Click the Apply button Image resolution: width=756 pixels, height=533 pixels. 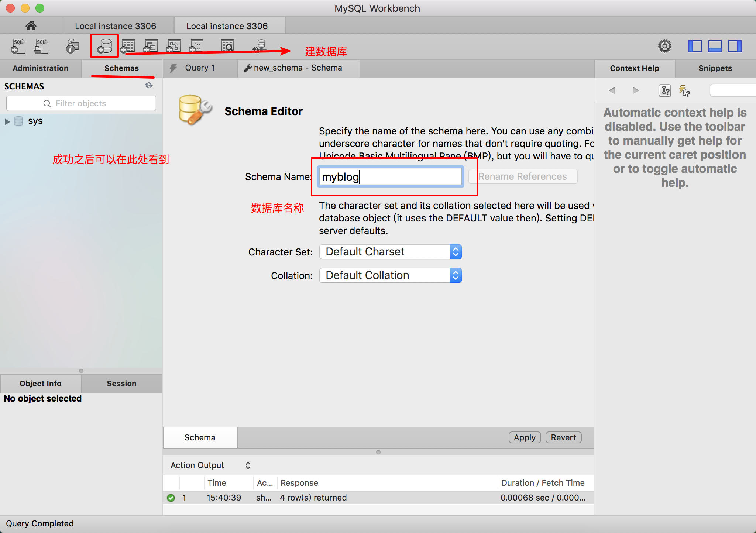[x=525, y=437]
